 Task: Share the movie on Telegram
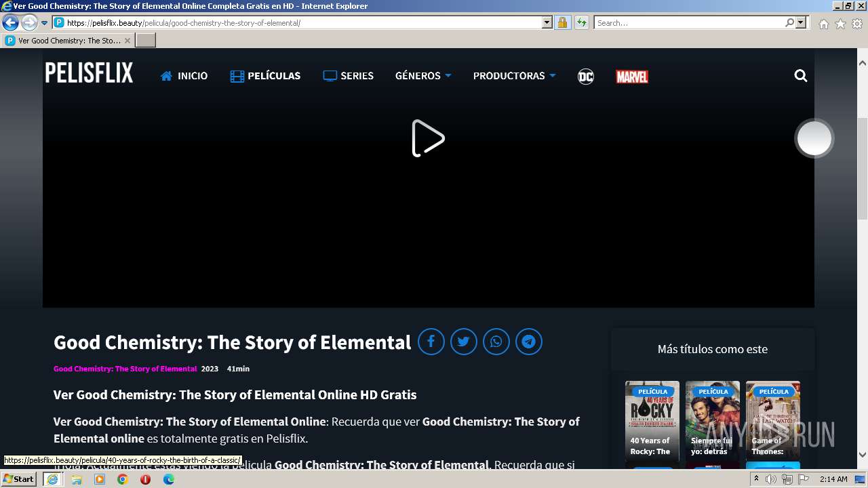coord(529,342)
